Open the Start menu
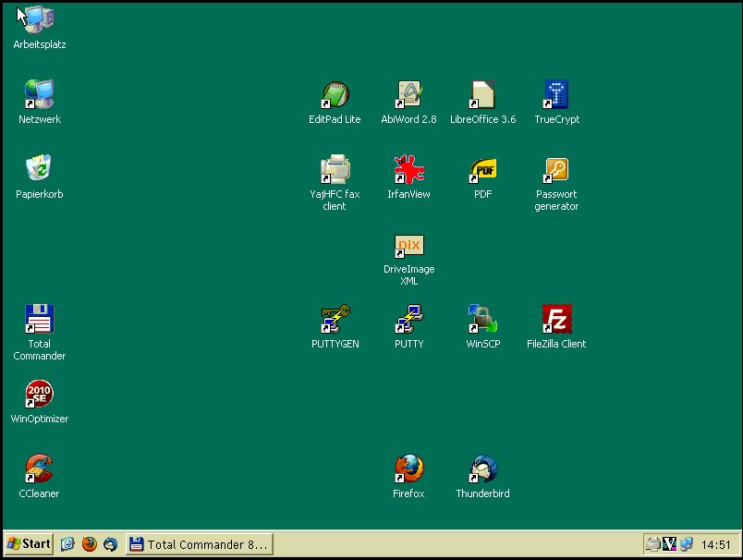This screenshot has height=560, width=743. coord(29,544)
